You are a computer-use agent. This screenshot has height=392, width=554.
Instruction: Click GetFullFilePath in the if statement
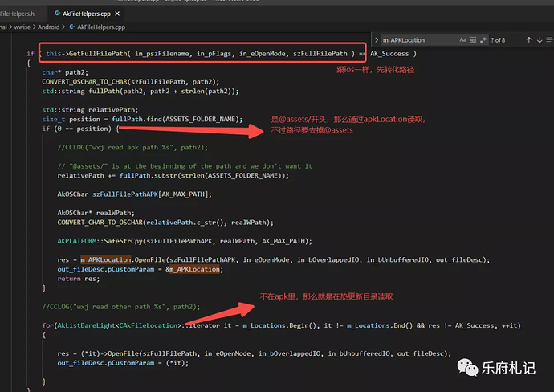[x=97, y=53]
